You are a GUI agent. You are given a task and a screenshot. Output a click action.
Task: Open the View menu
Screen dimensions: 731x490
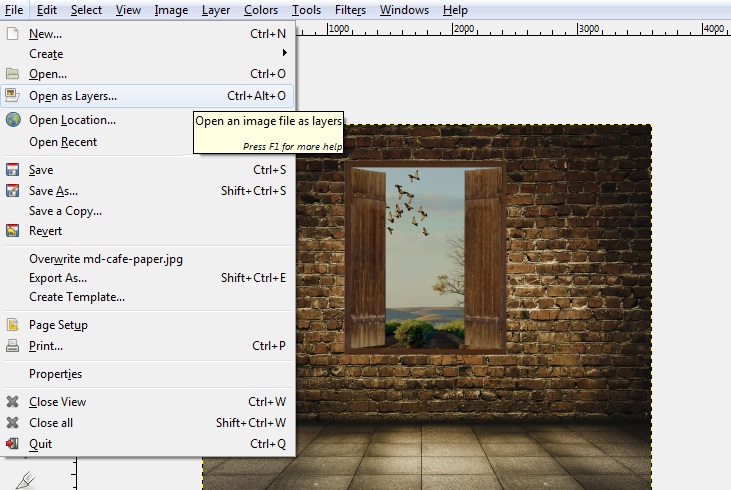coord(128,10)
